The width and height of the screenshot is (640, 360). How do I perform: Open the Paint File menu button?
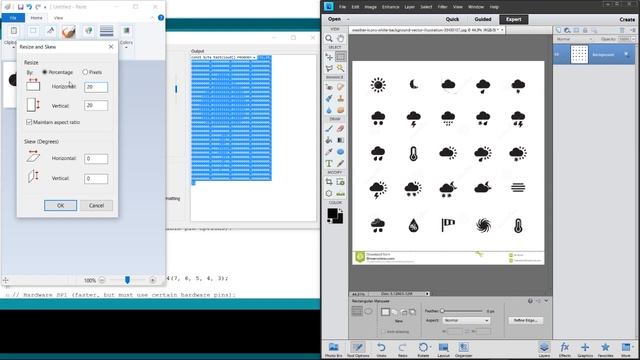point(13,18)
